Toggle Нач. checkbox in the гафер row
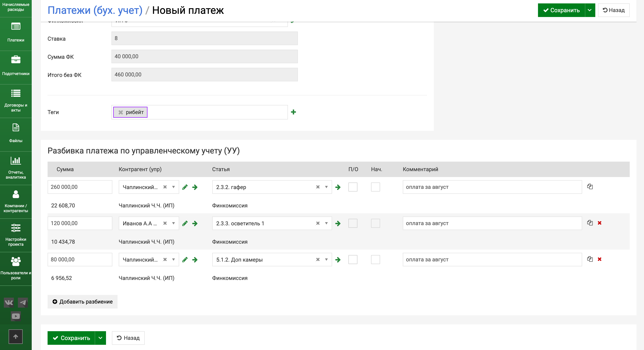The width and height of the screenshot is (644, 350). (375, 187)
